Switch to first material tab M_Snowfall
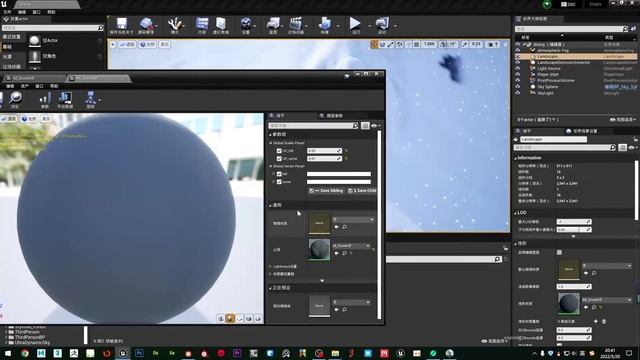This screenshot has height=360, width=640. tap(34, 78)
